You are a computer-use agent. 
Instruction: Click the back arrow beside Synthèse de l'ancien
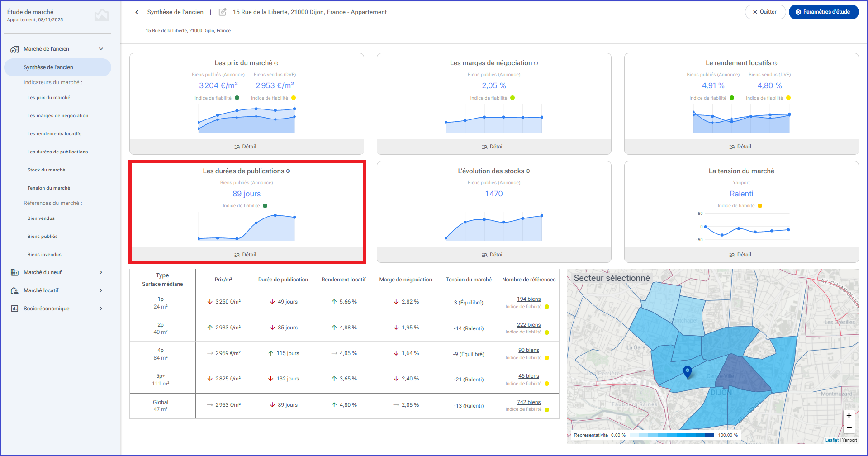(137, 12)
